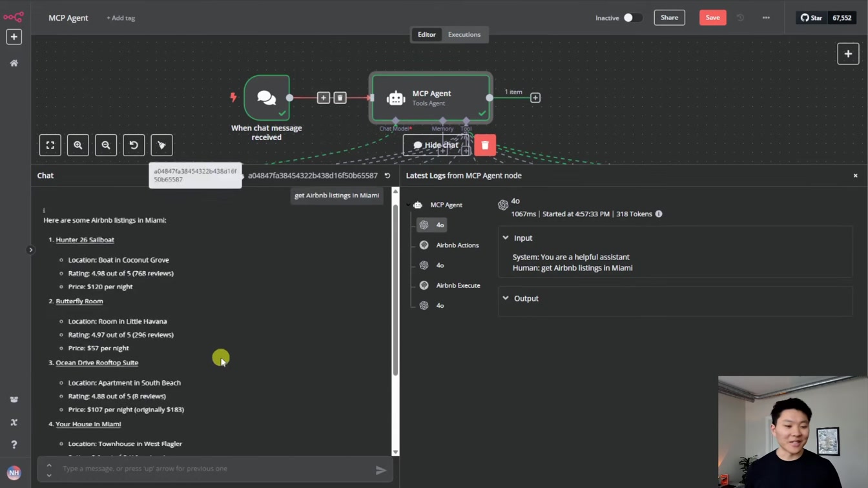
Task: Zoom out on the canvas
Action: [106, 145]
